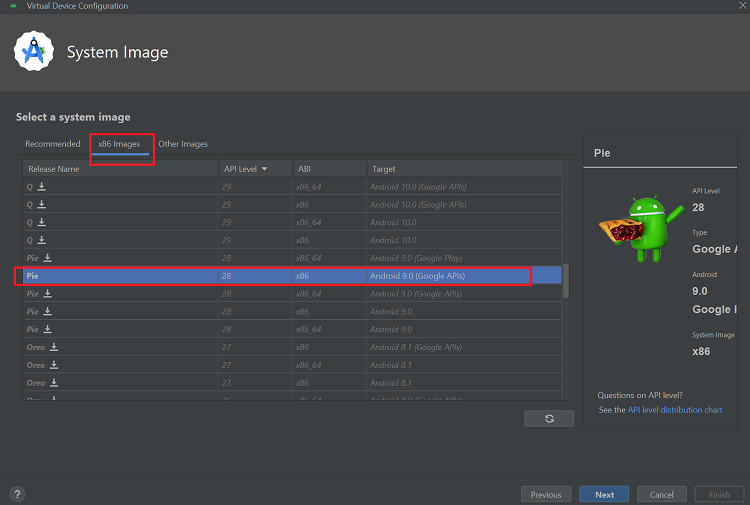This screenshot has width=750, height=505.
Task: Open the API level distribution chart link
Action: (675, 410)
